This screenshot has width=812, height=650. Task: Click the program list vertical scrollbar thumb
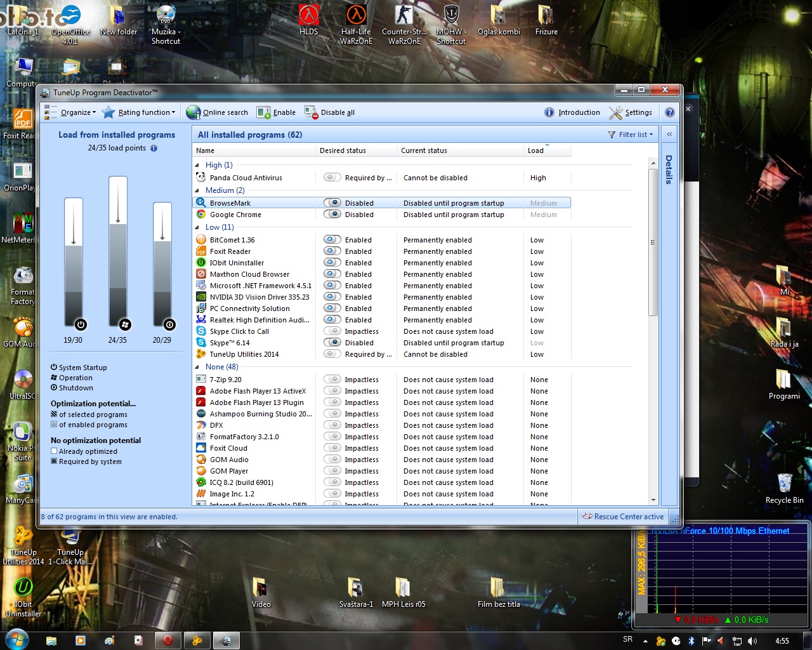point(653,242)
